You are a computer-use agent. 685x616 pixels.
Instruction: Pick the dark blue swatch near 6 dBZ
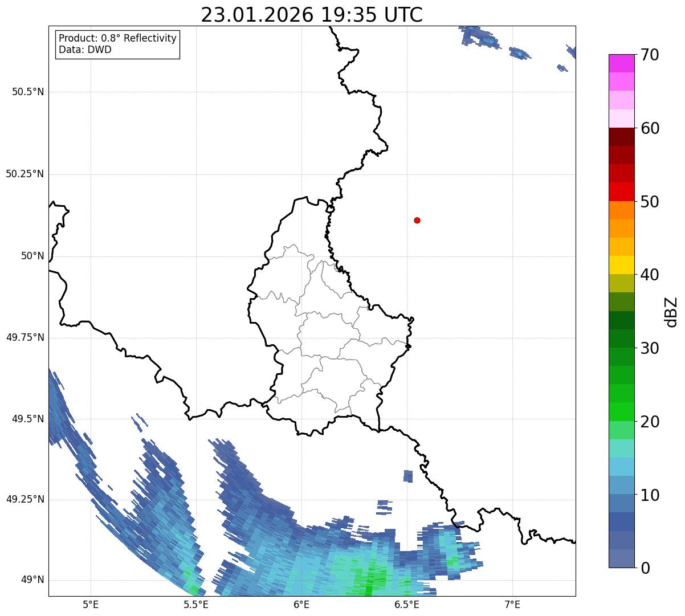(x=621, y=521)
